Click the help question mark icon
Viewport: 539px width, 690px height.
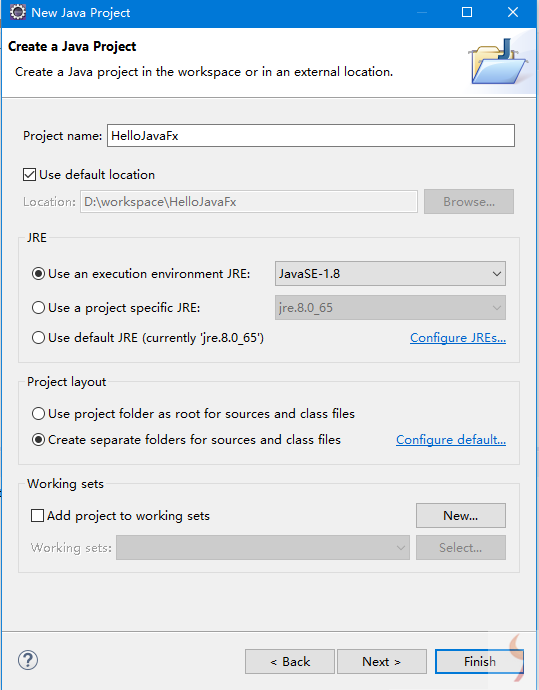pos(28,660)
